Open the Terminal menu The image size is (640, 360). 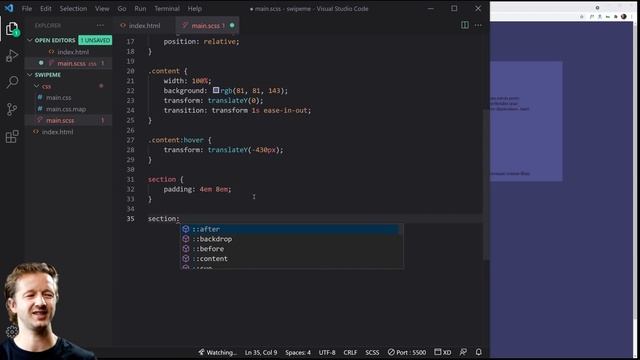click(x=167, y=9)
